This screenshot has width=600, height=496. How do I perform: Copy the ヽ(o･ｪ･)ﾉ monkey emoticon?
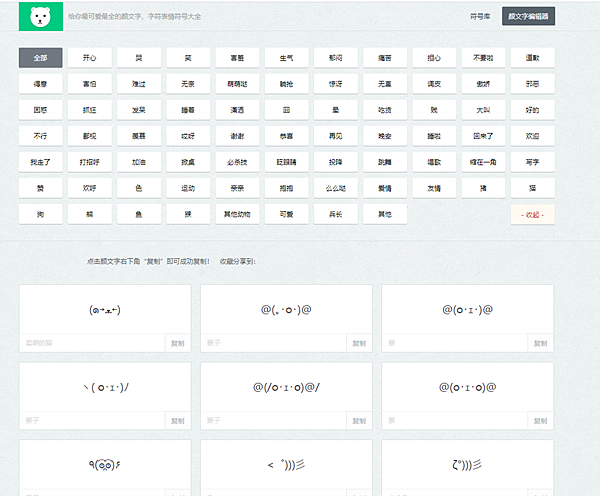click(x=178, y=421)
